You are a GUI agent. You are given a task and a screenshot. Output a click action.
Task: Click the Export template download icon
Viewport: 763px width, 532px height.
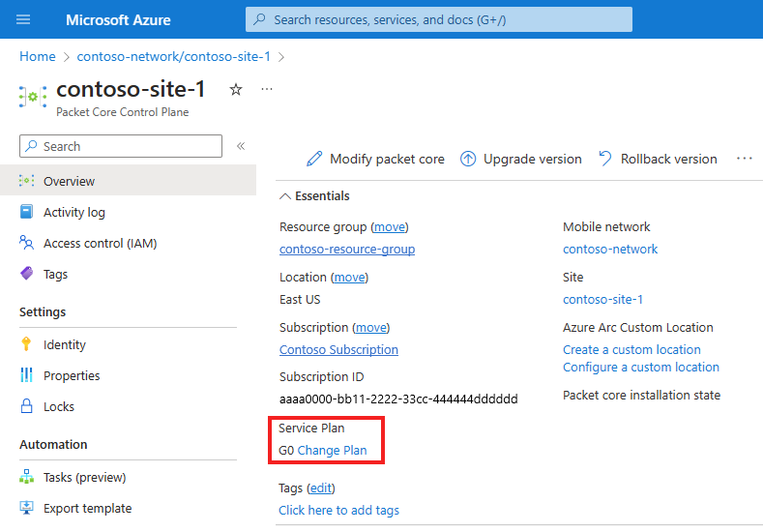click(27, 508)
